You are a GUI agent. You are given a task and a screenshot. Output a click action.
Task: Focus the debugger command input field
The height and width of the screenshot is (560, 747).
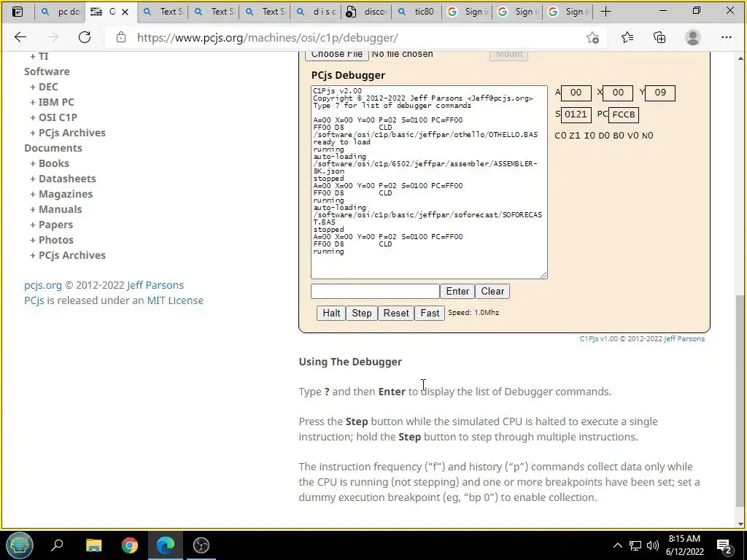(x=375, y=291)
